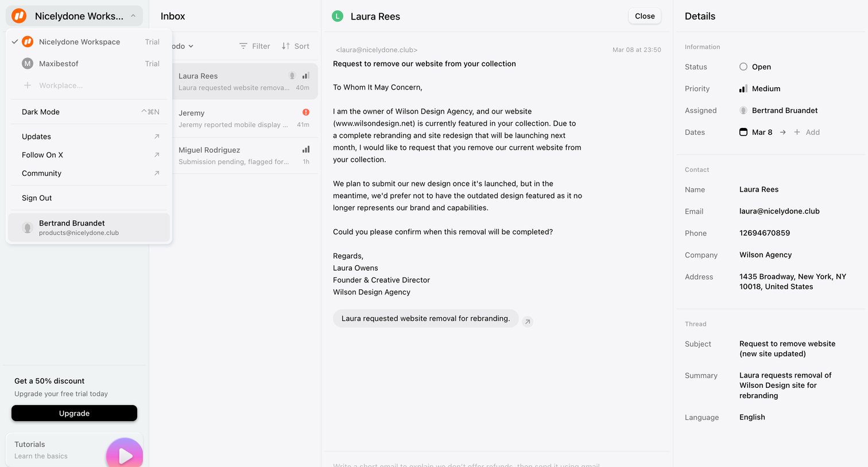Open the Miguel Rodriguez conversation
868x467 pixels.
(245, 155)
